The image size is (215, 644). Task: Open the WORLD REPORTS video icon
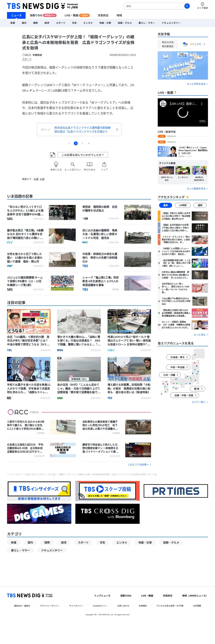pos(199,170)
